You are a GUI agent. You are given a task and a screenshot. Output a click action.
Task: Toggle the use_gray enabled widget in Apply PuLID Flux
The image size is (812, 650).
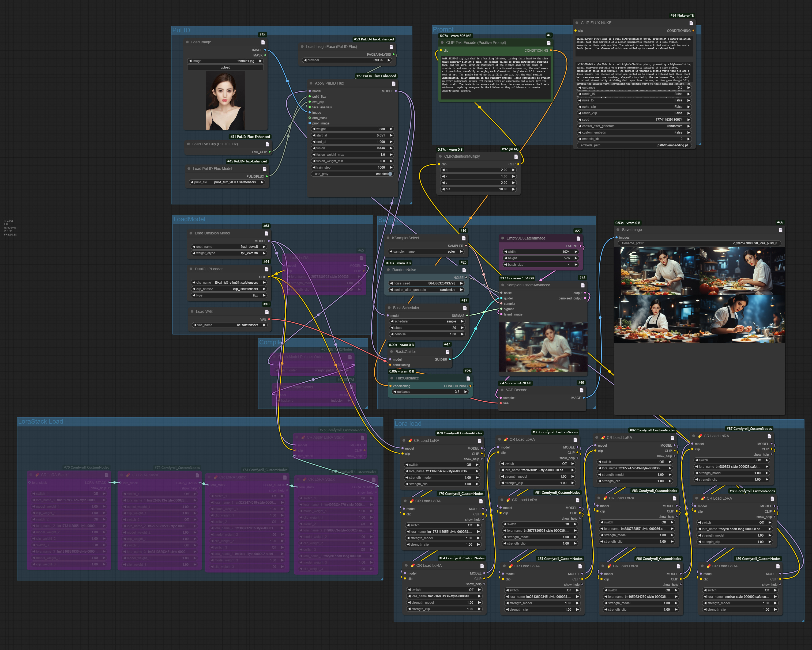(x=352, y=173)
